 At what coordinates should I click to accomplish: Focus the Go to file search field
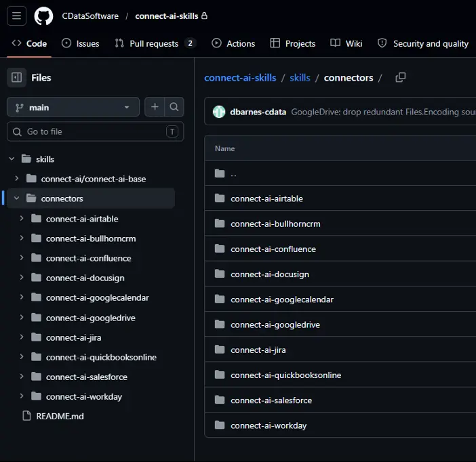point(96,131)
